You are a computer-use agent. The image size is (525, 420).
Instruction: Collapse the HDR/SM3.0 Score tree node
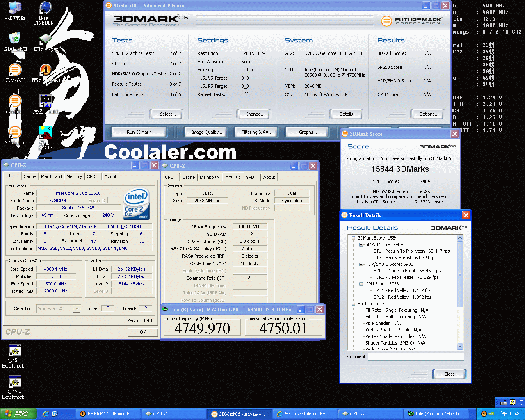coord(361,264)
